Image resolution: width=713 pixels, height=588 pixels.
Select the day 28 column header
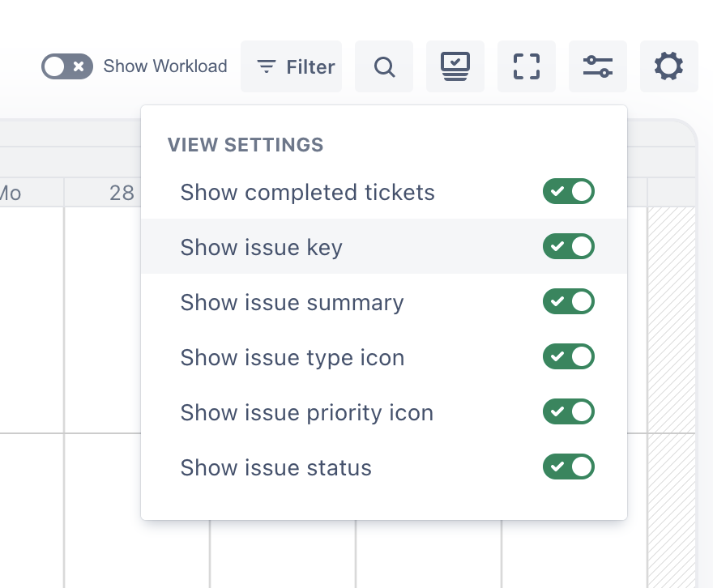pos(122,193)
